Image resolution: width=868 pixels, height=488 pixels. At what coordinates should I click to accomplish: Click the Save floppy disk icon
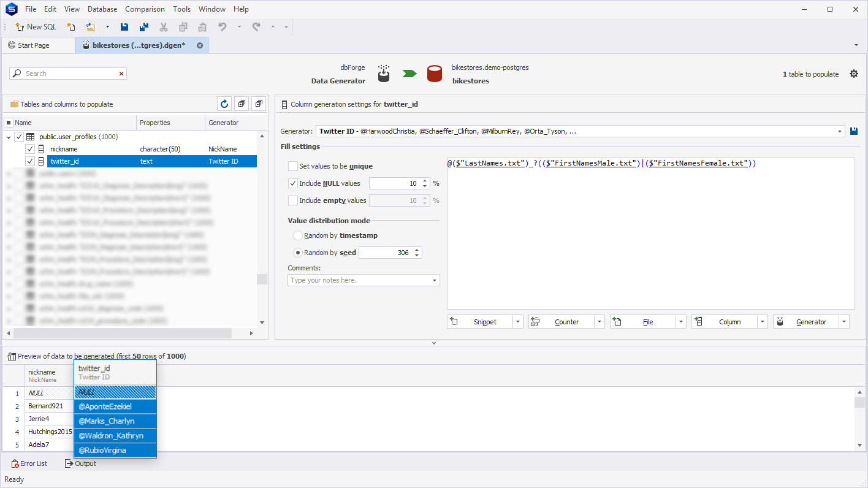124,27
